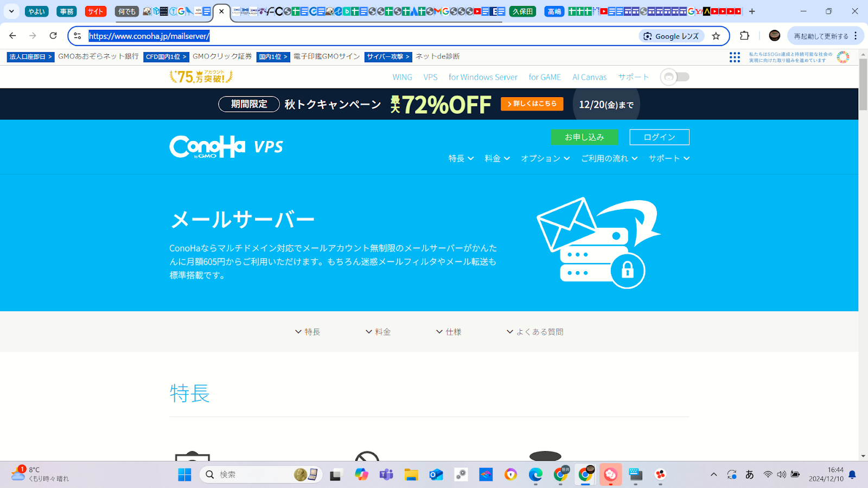Expand the オプション navigation dropdown
Screen dimensions: 868x488
point(545,158)
